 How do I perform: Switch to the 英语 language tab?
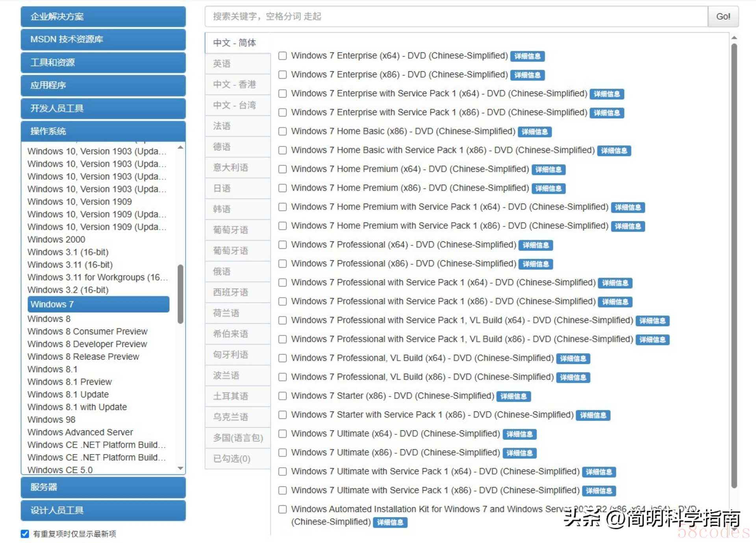click(x=237, y=64)
